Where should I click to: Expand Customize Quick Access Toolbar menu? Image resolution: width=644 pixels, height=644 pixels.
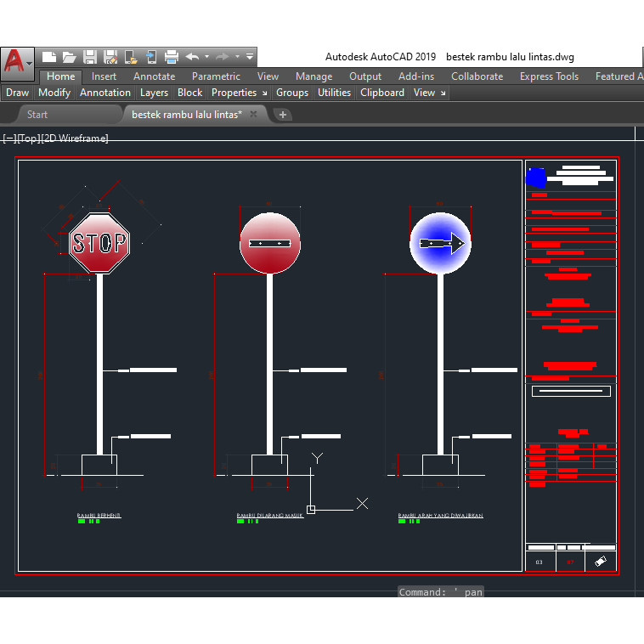pos(250,57)
